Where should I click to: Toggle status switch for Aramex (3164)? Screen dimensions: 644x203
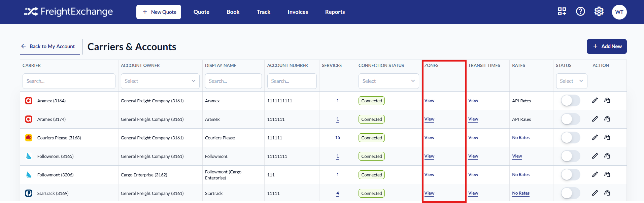click(570, 101)
